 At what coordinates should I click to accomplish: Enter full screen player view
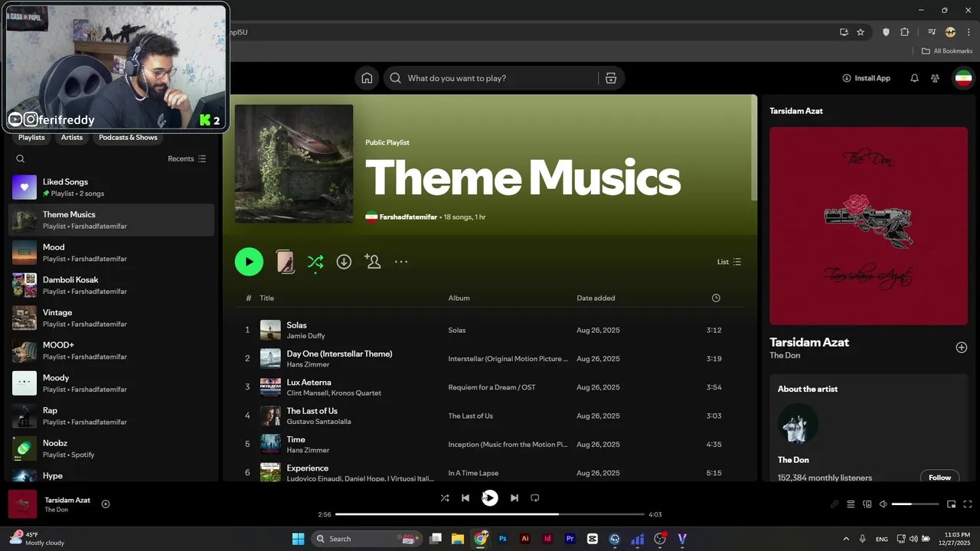pyautogui.click(x=968, y=504)
